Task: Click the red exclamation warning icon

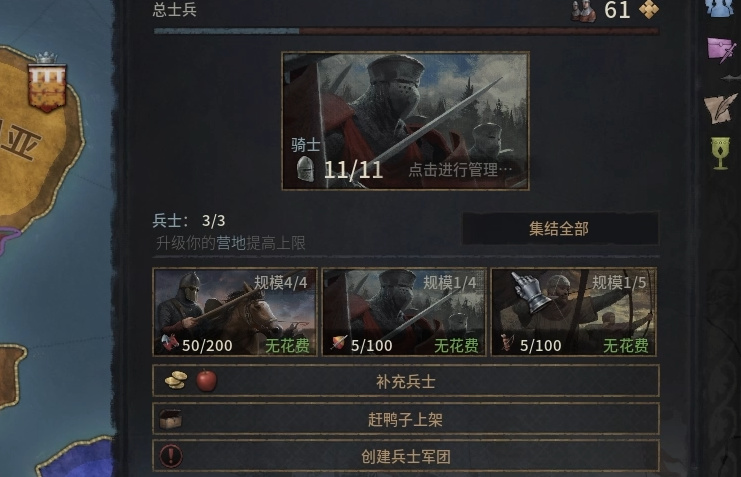Action: [171, 456]
